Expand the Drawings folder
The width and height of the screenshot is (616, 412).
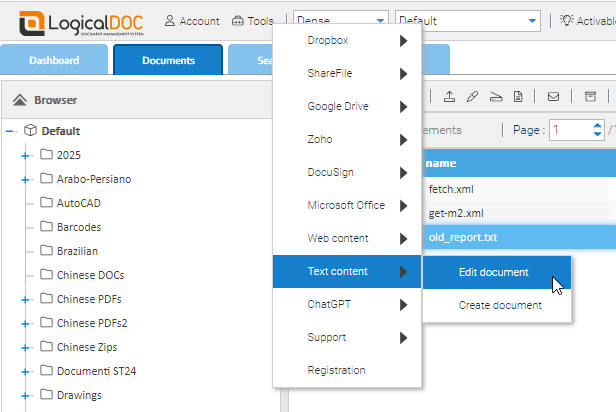pos(25,396)
